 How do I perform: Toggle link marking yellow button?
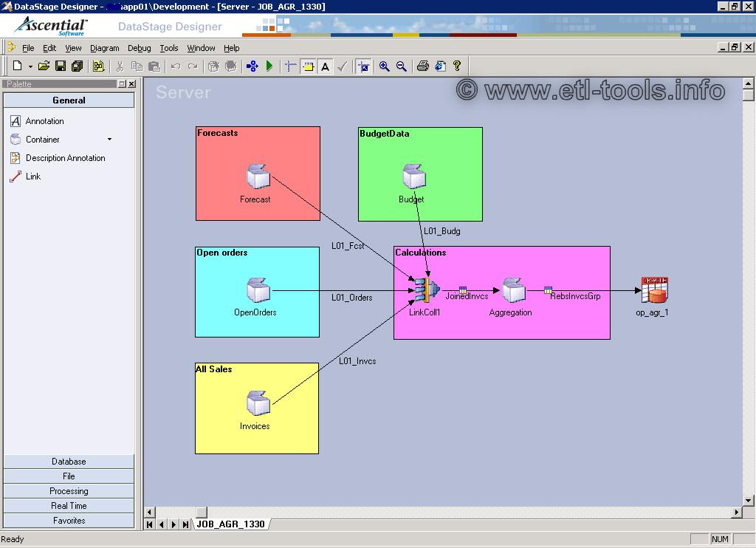(308, 66)
